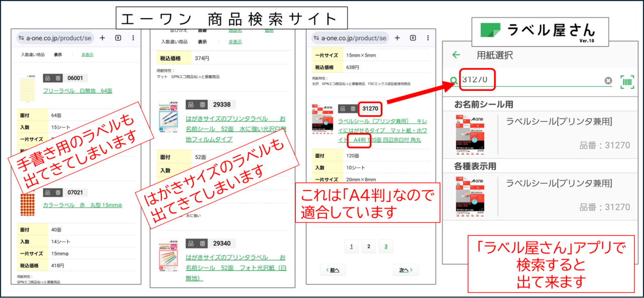Viewport: 644px width, 298px height.
Task: Click product 29340 package thumbnail
Action: pos(168,255)
